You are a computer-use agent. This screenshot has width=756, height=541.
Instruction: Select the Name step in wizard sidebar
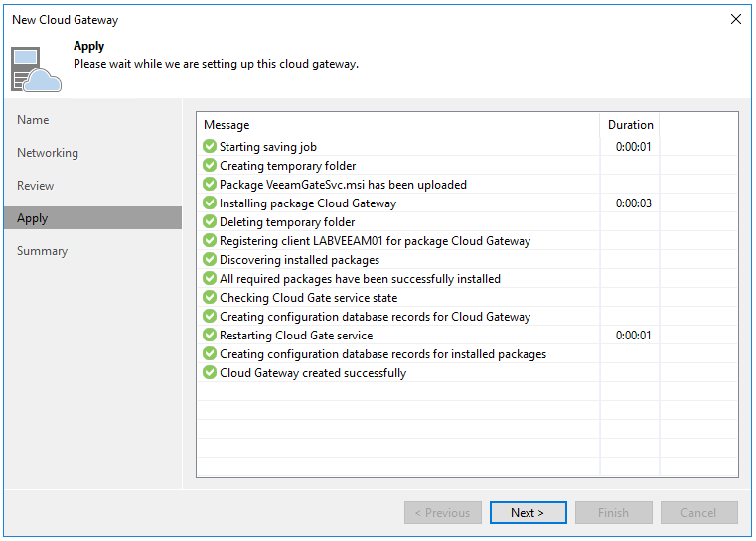coord(33,120)
